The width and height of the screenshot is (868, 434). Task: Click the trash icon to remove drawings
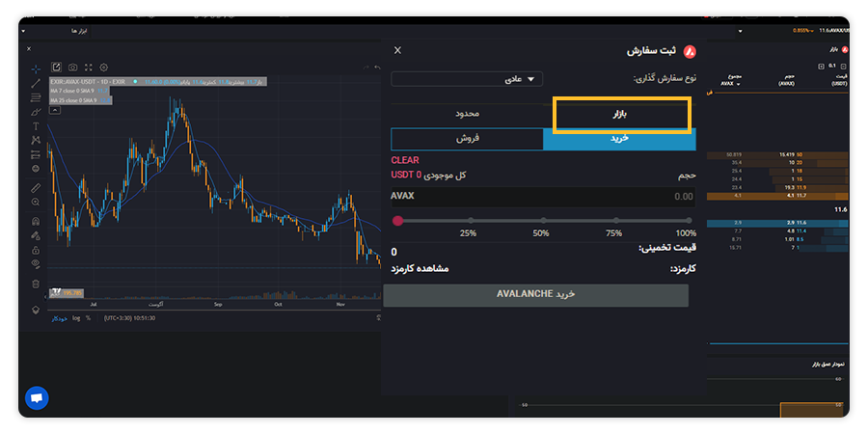click(36, 284)
